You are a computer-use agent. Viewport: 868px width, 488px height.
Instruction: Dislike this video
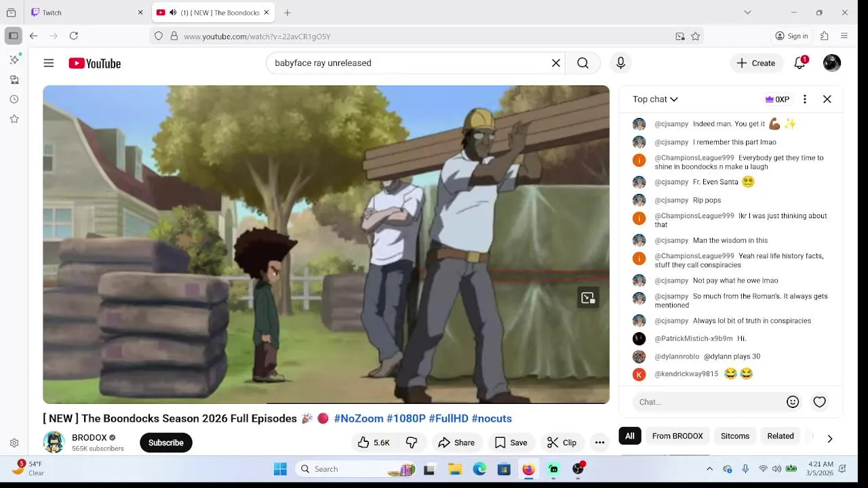pos(412,443)
